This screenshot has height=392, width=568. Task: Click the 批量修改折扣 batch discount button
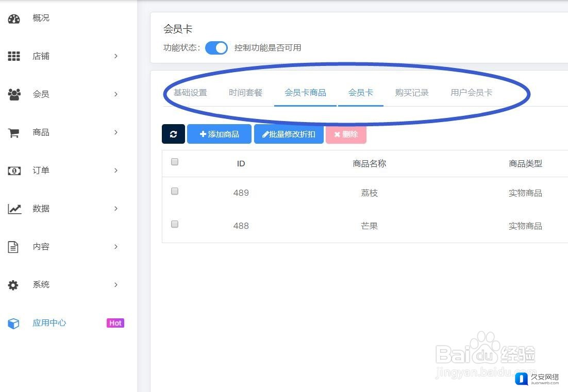tap(289, 134)
